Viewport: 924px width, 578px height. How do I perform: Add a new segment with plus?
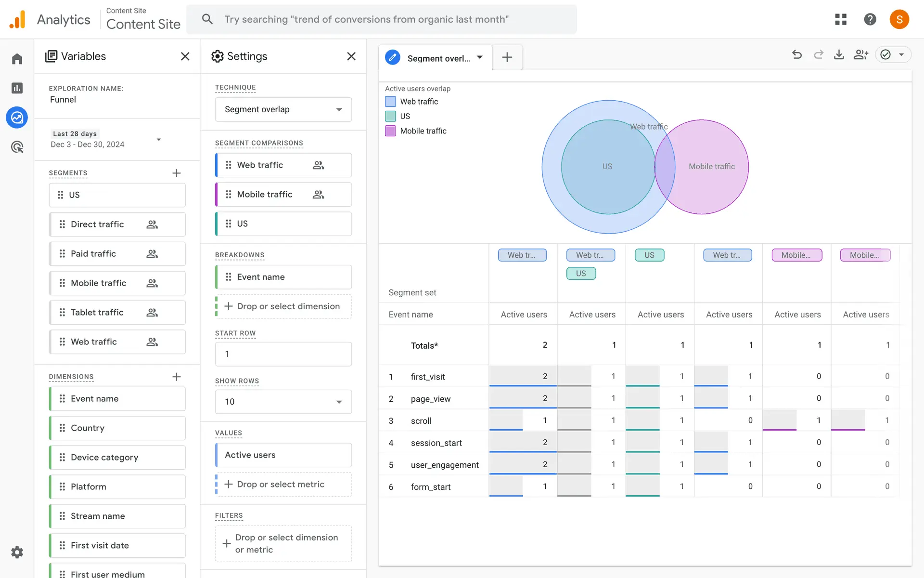pos(177,173)
